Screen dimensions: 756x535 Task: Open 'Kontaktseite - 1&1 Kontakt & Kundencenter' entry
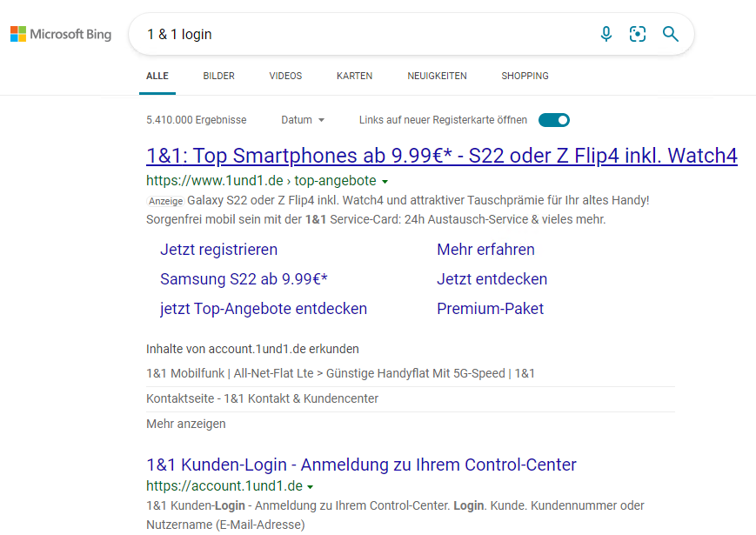262,398
